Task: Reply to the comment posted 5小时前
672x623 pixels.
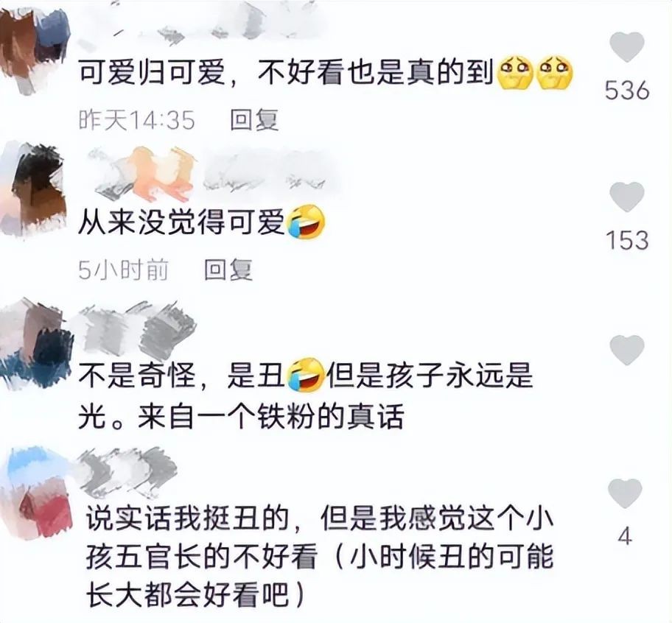Action: (228, 270)
